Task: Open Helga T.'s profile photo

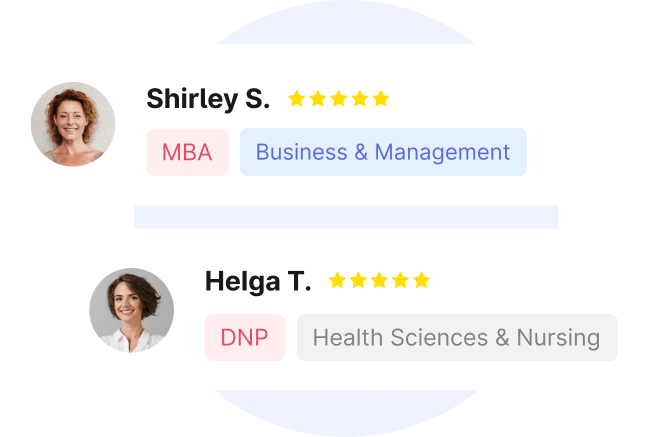Action: [132, 310]
